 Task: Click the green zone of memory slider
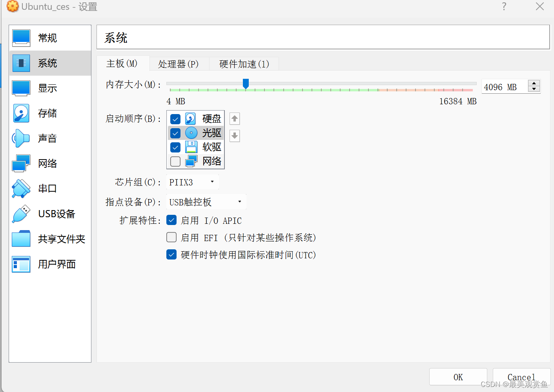(275, 90)
